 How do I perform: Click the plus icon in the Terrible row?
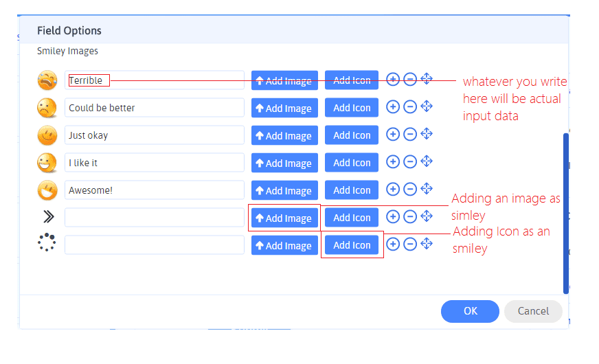click(x=393, y=80)
